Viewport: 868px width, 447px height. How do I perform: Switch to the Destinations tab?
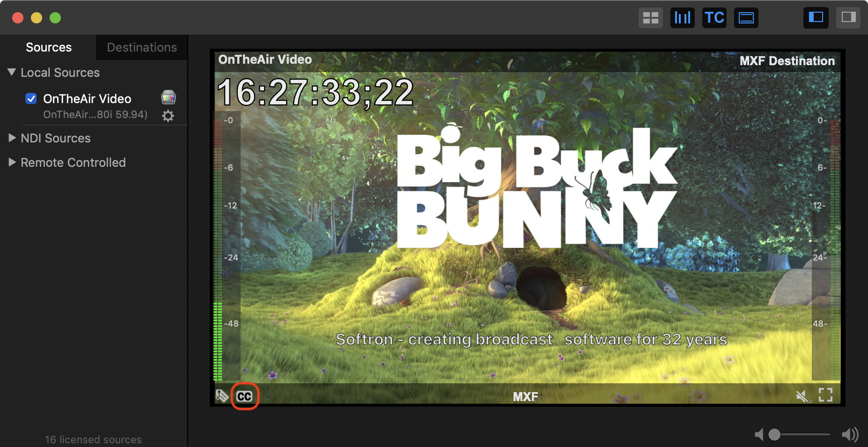point(142,47)
